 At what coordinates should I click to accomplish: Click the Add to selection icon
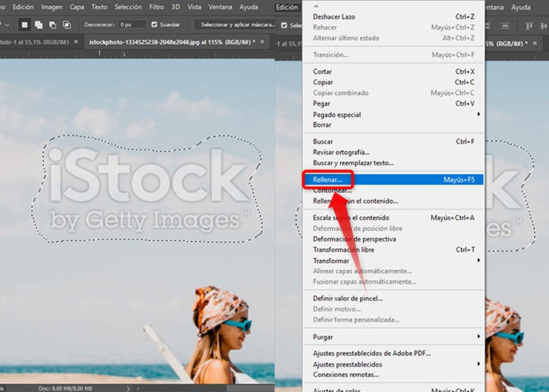(38, 25)
